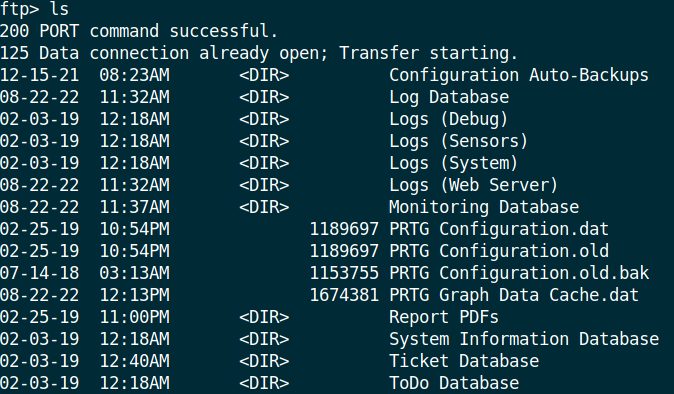Click the 'Ticket Database' directory entry
Viewport: 674px width, 394px height.
[464, 361]
